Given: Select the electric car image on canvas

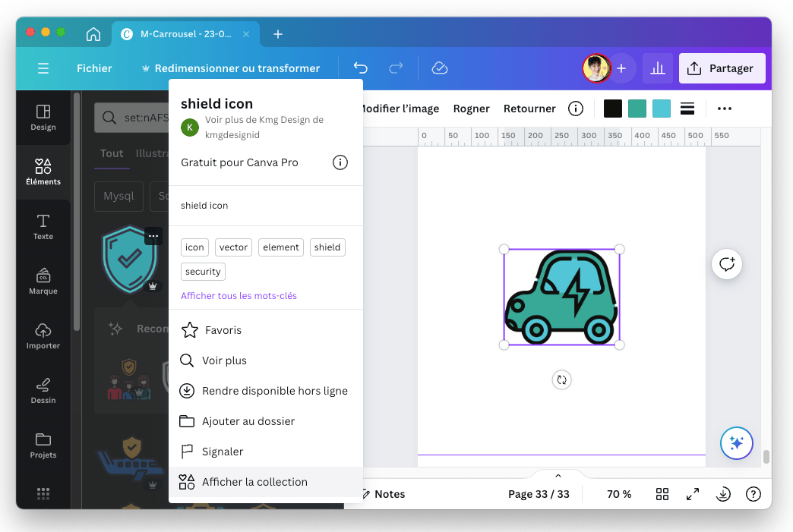Looking at the screenshot, I should (x=561, y=297).
